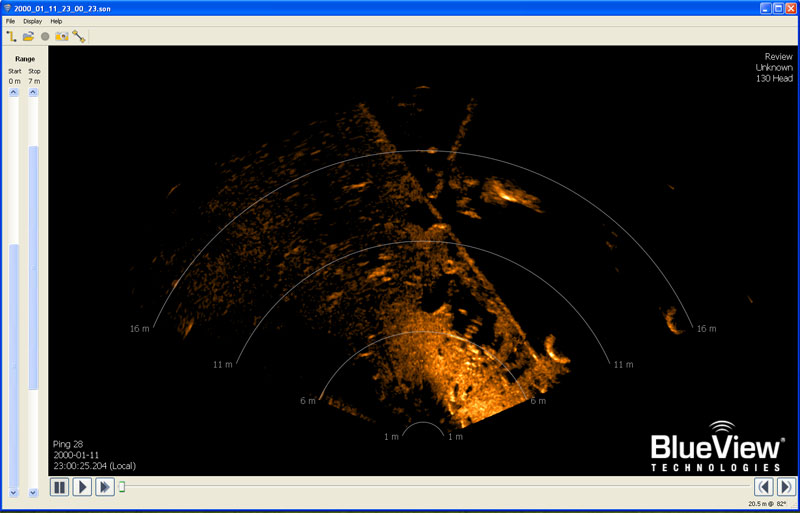Take a snapshot with the camera icon
Screen dimensions: 800x513
pos(61,36)
